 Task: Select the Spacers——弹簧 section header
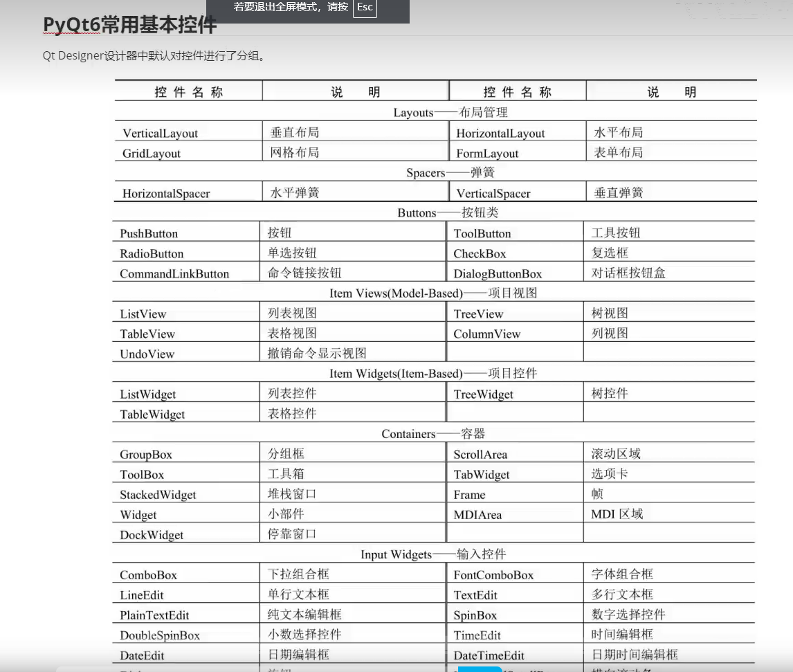click(x=450, y=173)
